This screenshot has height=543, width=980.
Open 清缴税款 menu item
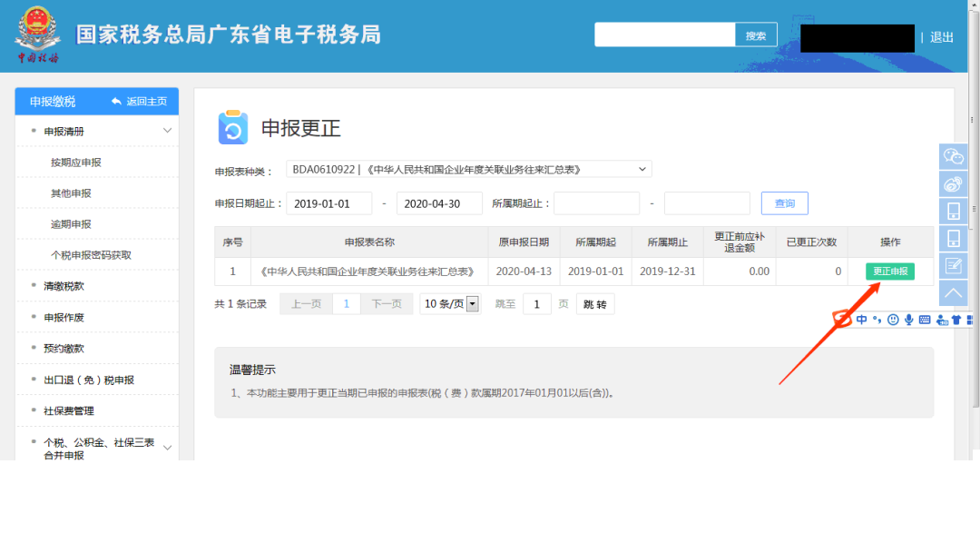click(x=64, y=286)
